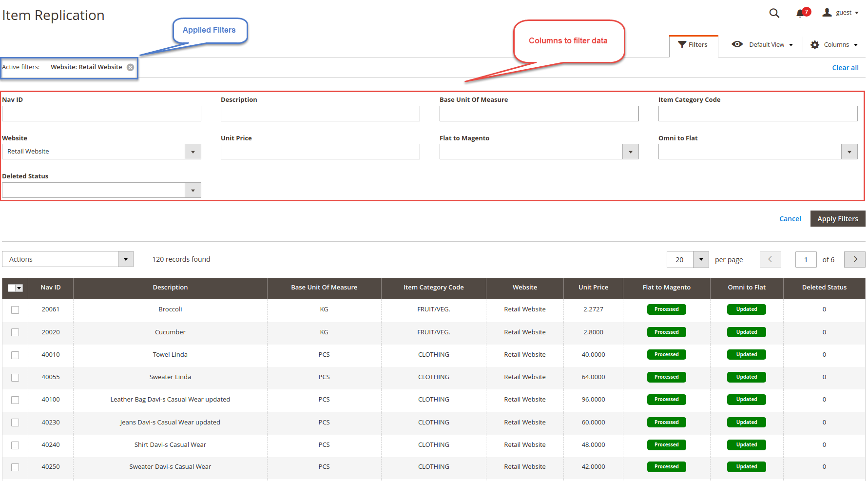The width and height of the screenshot is (868, 481).
Task: Click the Processed badge for Broccoli
Action: click(666, 309)
